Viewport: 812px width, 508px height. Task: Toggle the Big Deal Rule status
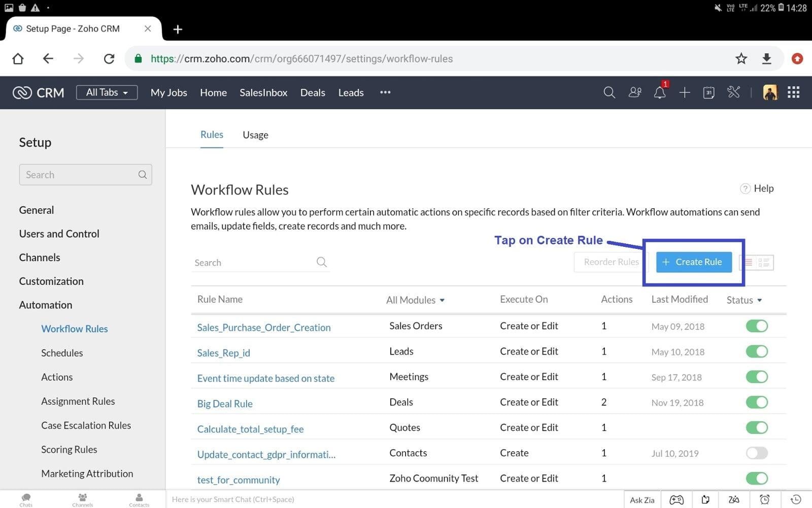[x=757, y=402]
